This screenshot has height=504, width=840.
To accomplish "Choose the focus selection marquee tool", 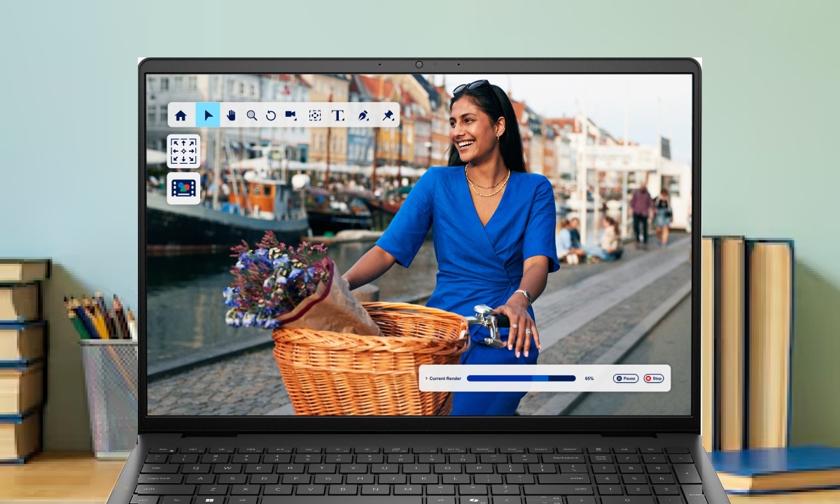I will [316, 115].
